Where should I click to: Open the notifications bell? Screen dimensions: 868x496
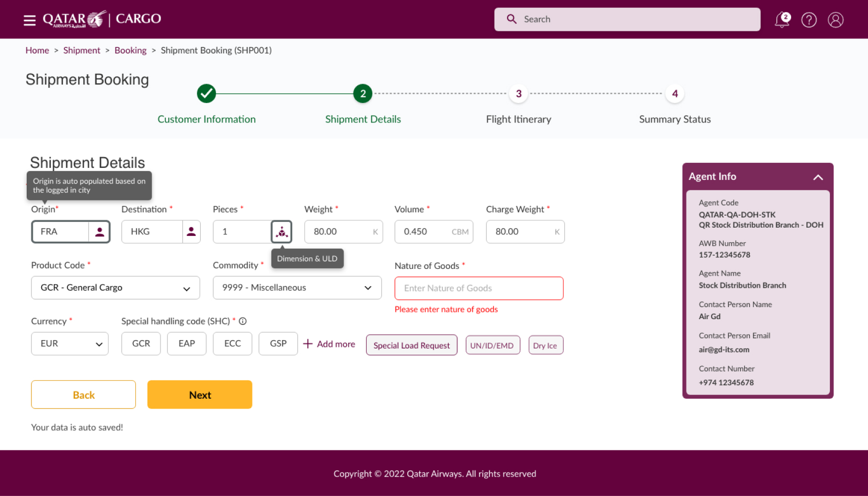click(782, 20)
